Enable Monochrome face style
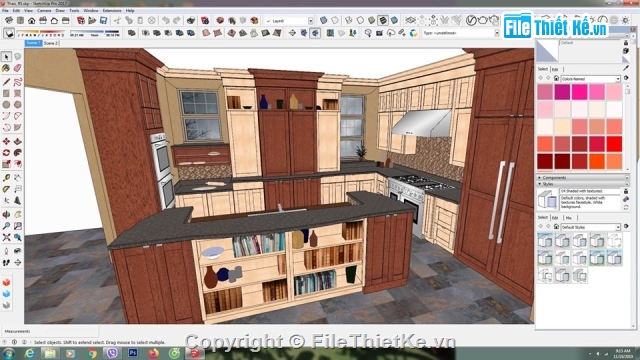Screen dimensions: 640x360 pyautogui.click(x=394, y=20)
